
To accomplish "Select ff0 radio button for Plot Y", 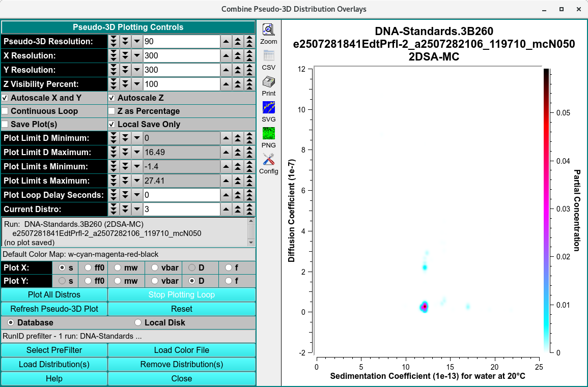I will [x=88, y=281].
